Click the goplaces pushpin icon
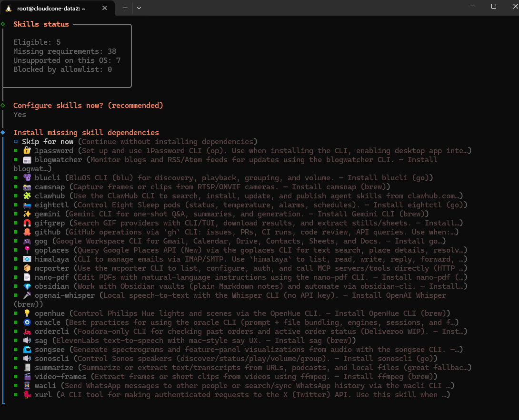The width and height of the screenshot is (519, 420). pyautogui.click(x=27, y=250)
